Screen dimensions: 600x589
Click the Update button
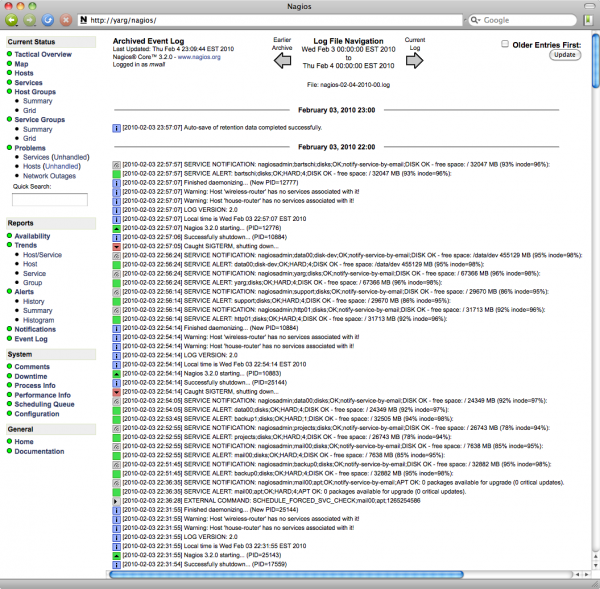(564, 55)
